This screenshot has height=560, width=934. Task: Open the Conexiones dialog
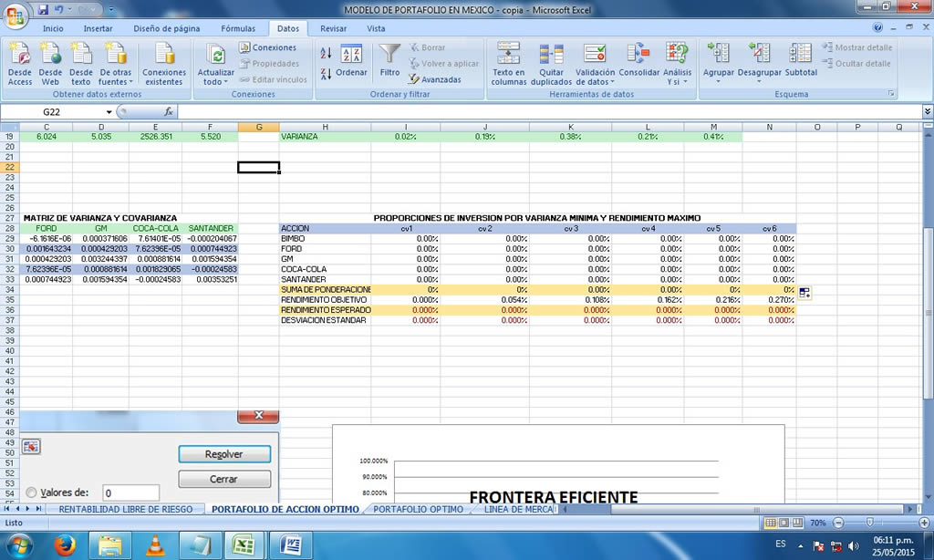click(267, 47)
